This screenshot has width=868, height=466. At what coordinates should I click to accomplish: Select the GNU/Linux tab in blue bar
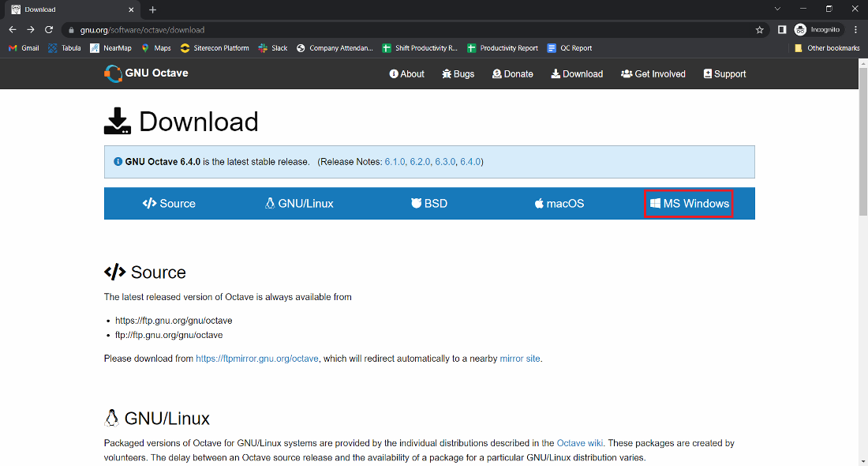click(x=299, y=203)
